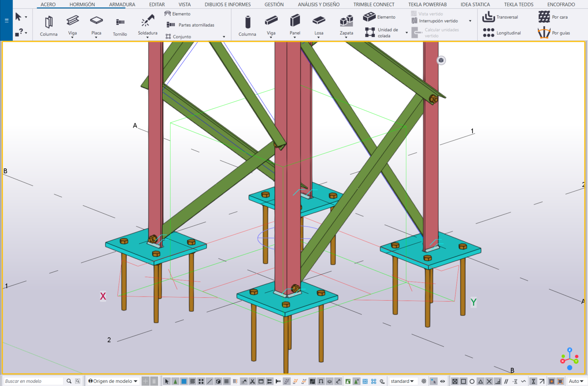Toggle select reference models cube switch
Screen dimensions: 588x386
[218, 381]
